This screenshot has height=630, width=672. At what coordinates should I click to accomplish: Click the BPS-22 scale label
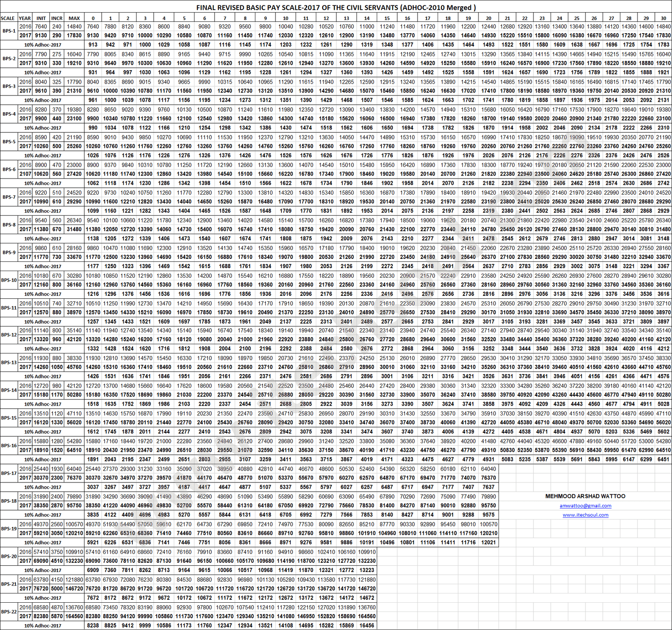[9, 612]
